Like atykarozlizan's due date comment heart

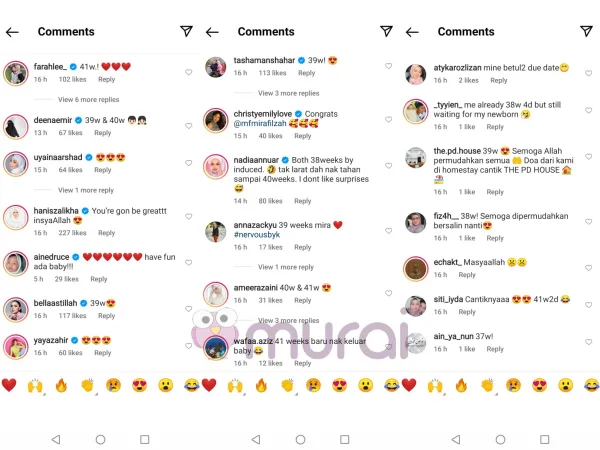coord(589,73)
